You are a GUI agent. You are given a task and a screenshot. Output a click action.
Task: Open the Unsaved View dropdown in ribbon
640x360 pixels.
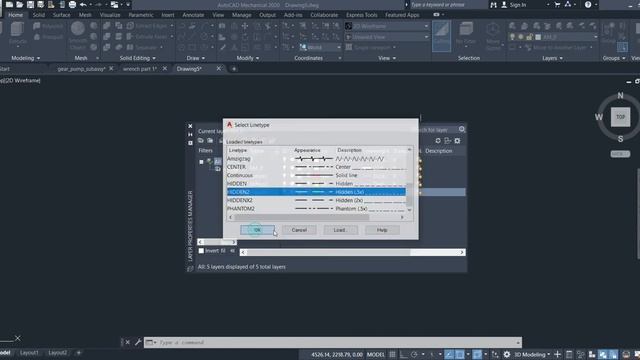[387, 37]
